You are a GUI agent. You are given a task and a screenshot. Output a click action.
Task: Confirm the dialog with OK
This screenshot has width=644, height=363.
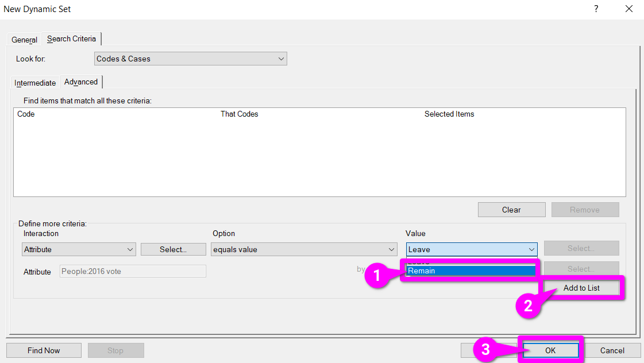550,350
